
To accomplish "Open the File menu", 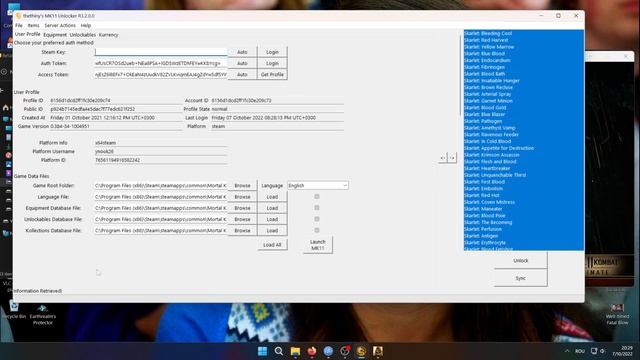I will click(19, 25).
